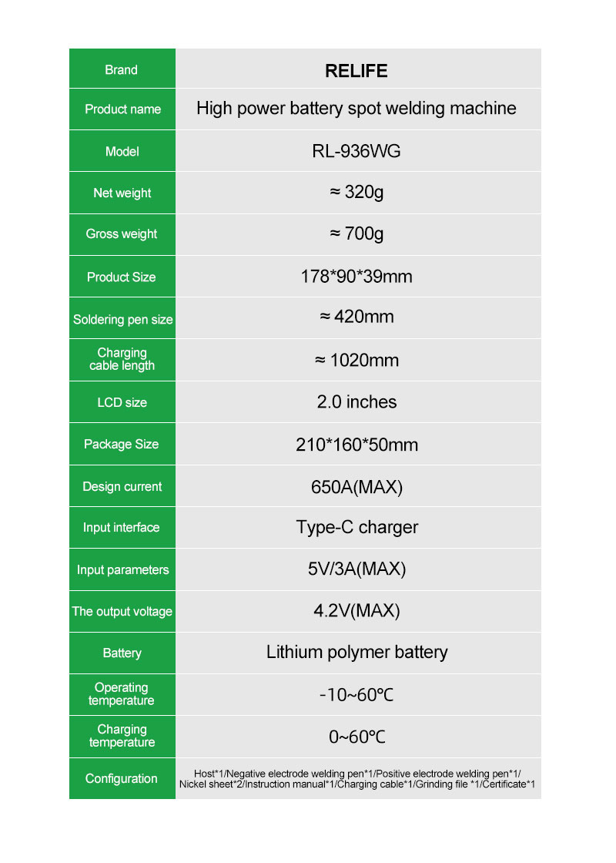Select the Input interface label cell
Image resolution: width=616 pixels, height=863 pixels.
(122, 528)
